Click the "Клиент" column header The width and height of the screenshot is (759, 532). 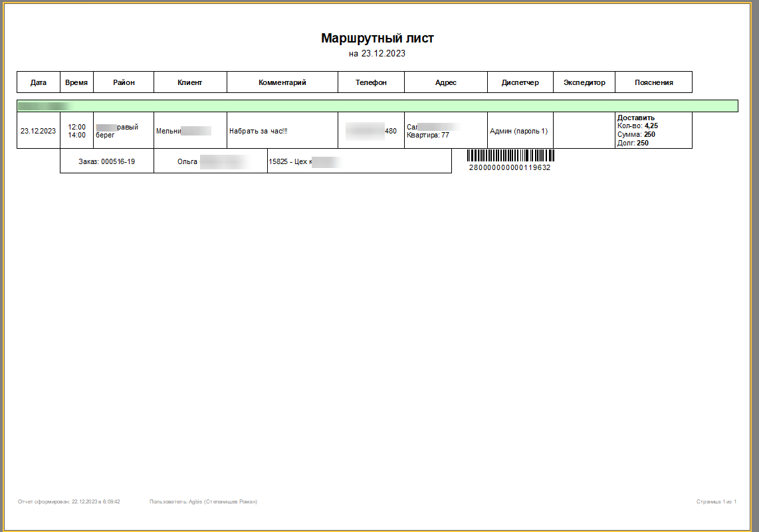[190, 82]
